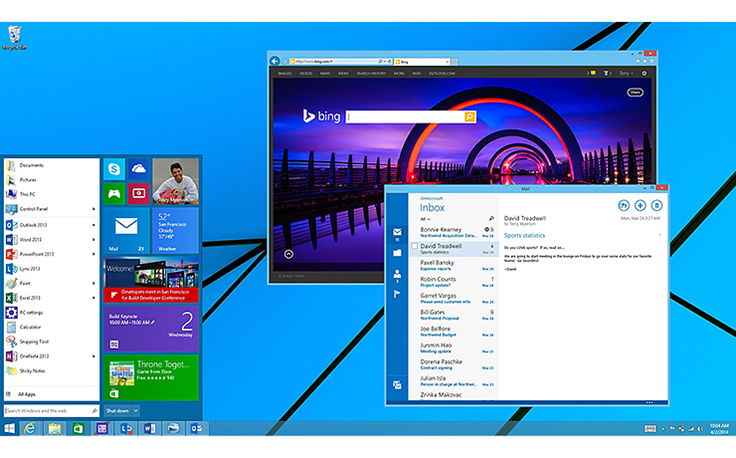Open the Shut down options dropdown arrow
The height and width of the screenshot is (458, 736).
coord(136,411)
